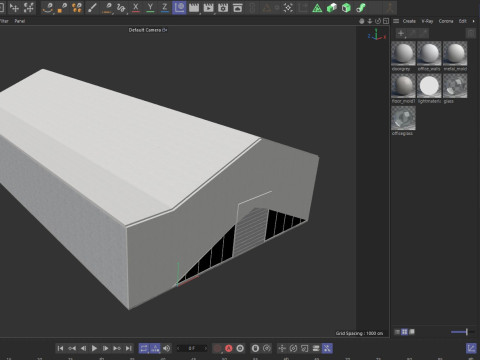Switch material view to grid mode icon
Screen dimensions: 480x360
[404, 332]
